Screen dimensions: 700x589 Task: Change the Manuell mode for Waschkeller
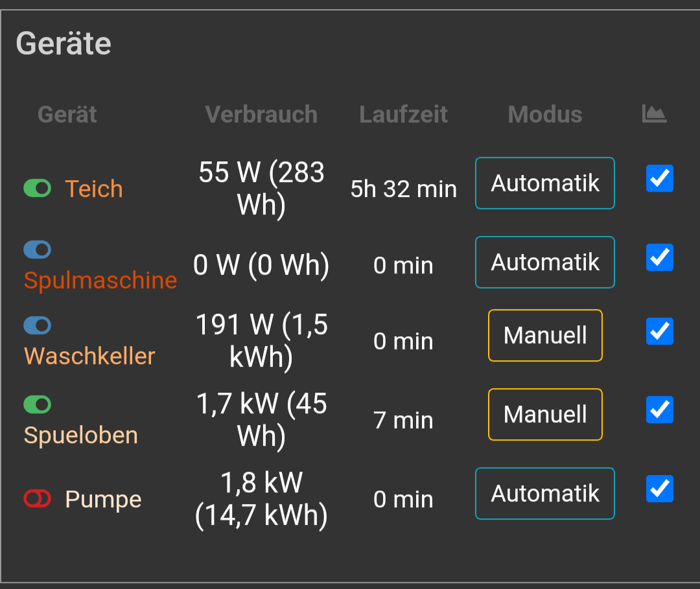pyautogui.click(x=545, y=335)
